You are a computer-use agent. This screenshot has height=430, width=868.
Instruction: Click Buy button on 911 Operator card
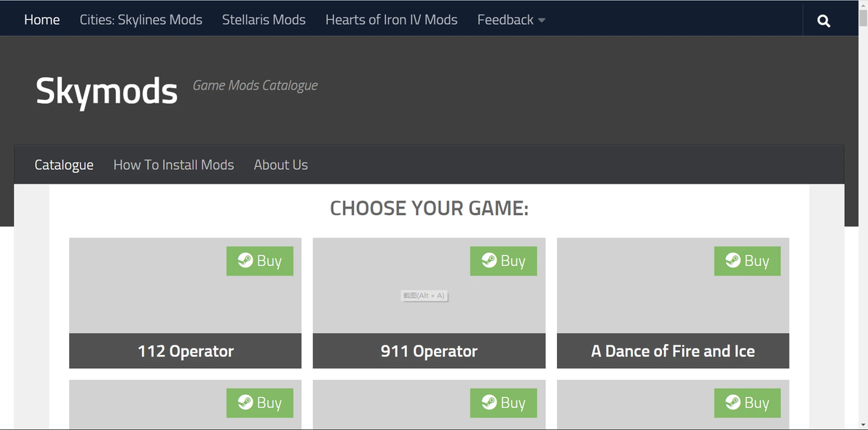(503, 261)
